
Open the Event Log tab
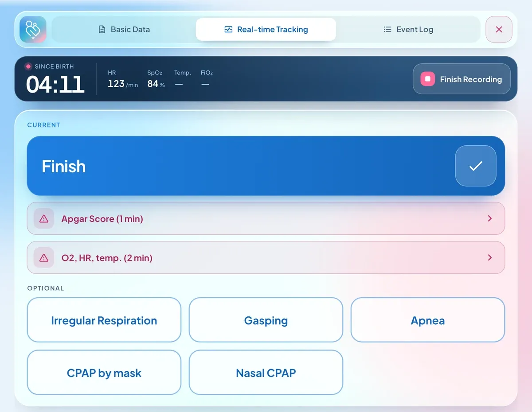pyautogui.click(x=408, y=30)
